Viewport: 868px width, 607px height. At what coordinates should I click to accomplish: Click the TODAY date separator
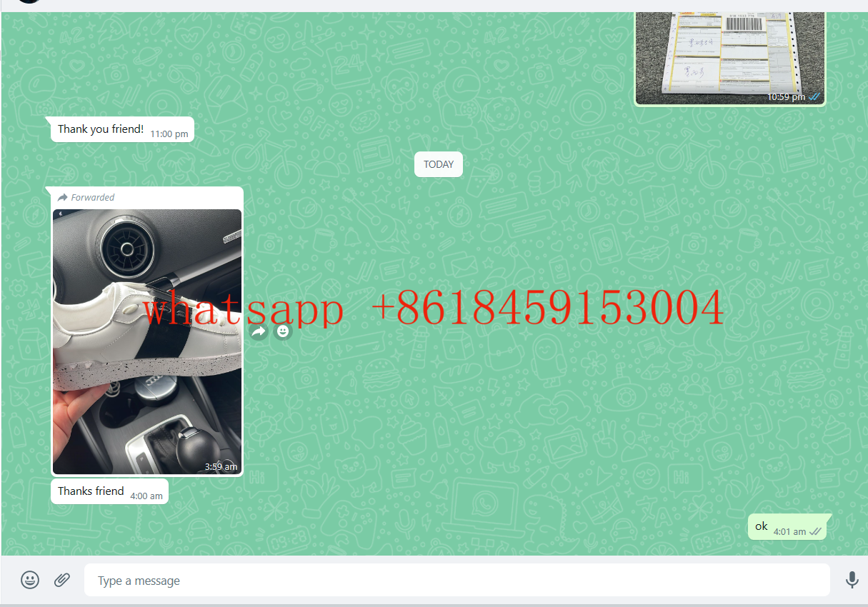439,164
